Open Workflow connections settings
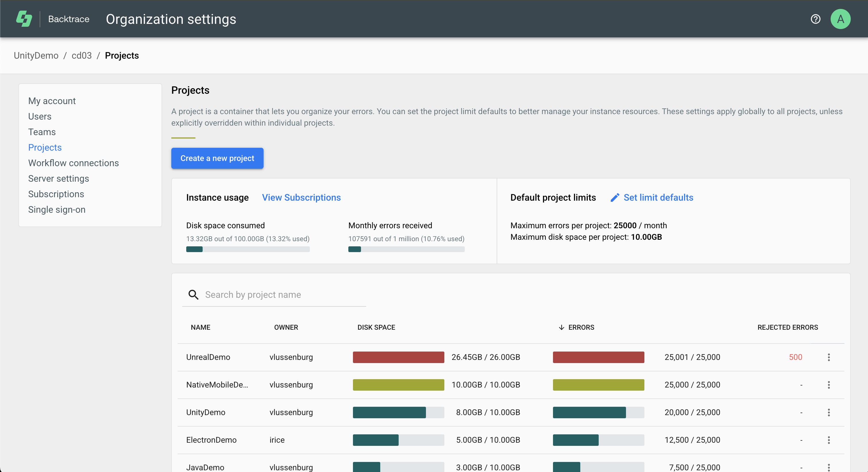 click(74, 163)
